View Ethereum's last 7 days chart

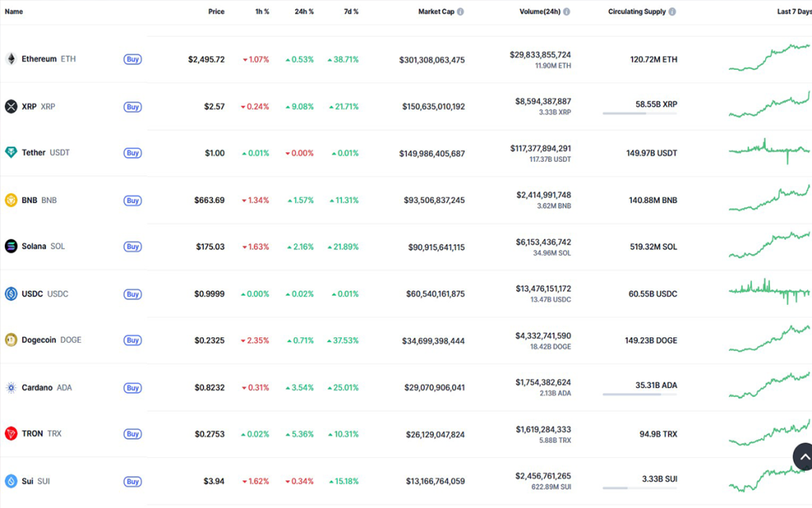point(769,59)
